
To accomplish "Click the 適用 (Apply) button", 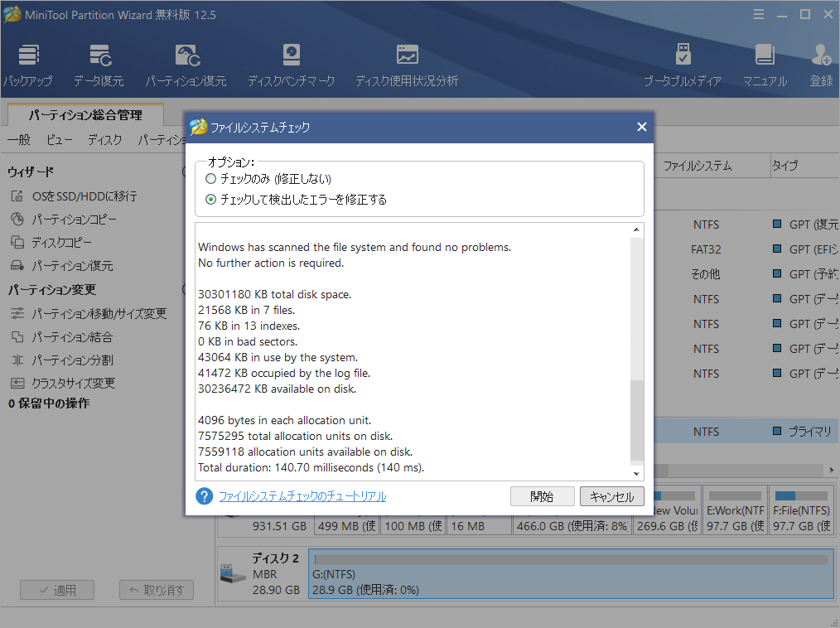I will 57,590.
